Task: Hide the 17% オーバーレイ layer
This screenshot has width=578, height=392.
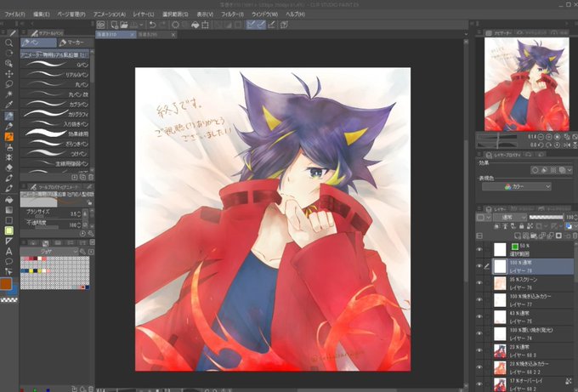Action: [x=479, y=383]
